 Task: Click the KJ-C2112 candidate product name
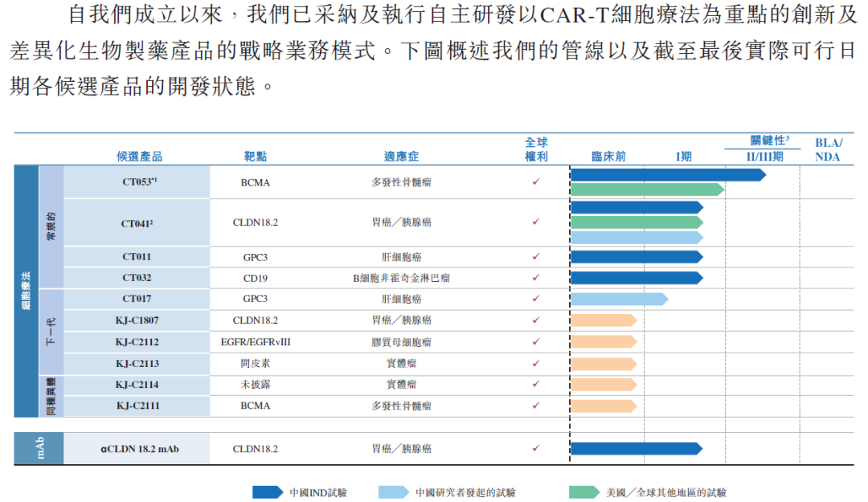[137, 342]
